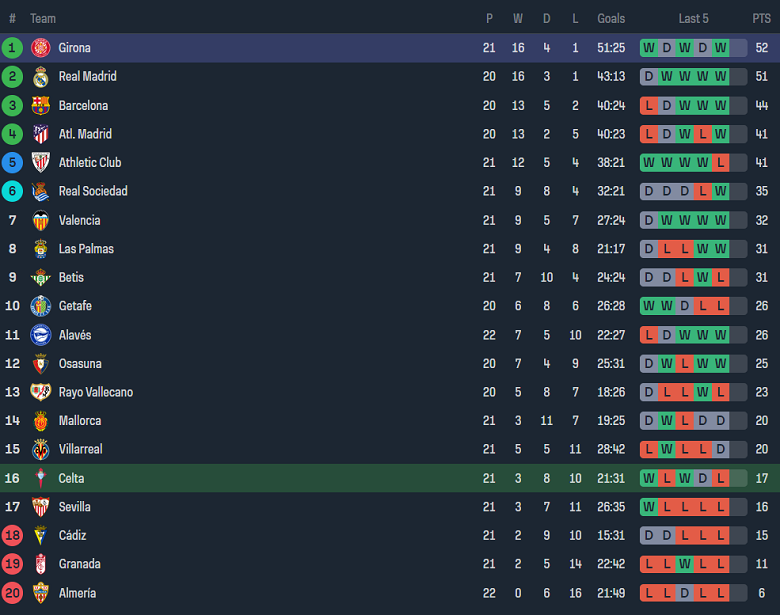The image size is (780, 615).
Task: Open the Rayo Vallecano team link
Action: point(95,392)
